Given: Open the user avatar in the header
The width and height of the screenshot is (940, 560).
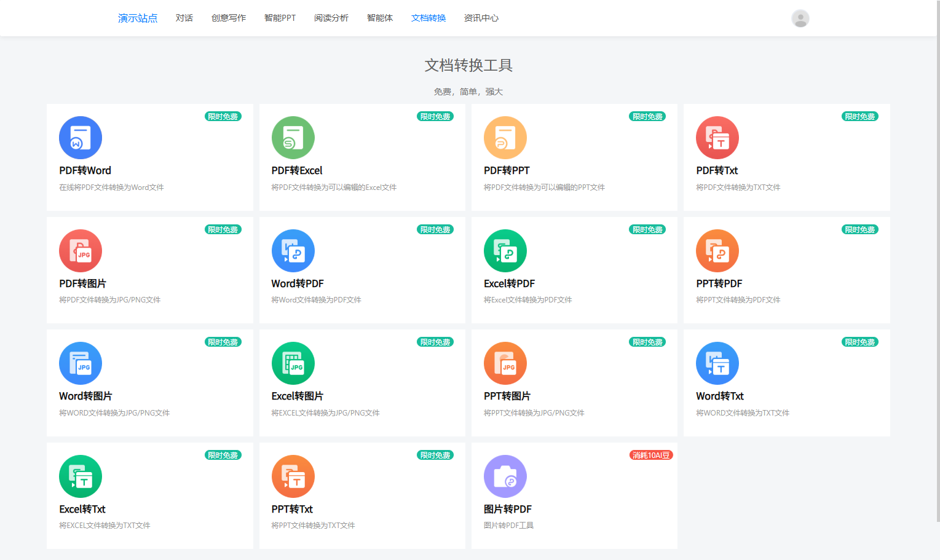Looking at the screenshot, I should (800, 18).
